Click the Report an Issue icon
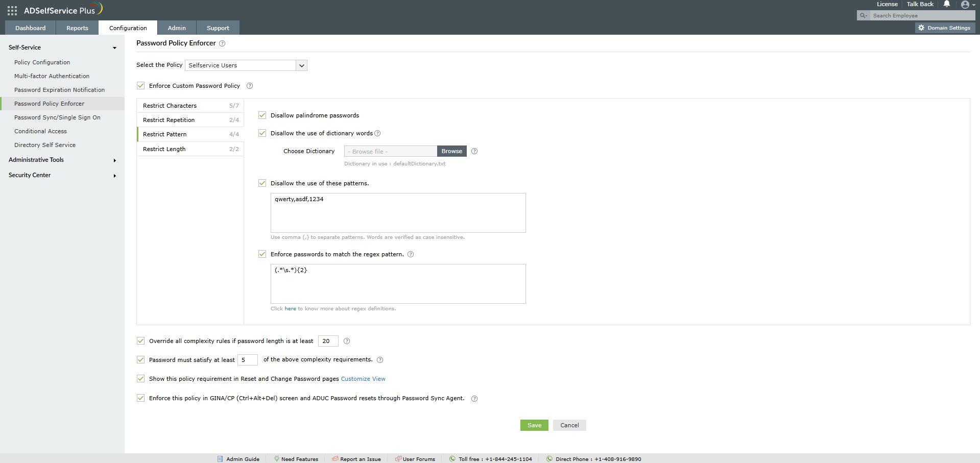This screenshot has height=463, width=980. 334,458
